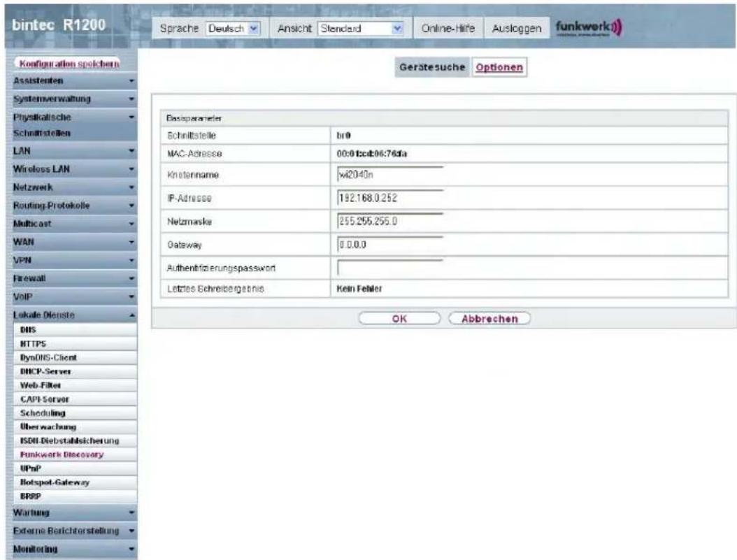Click the Basisparameter section heading

point(194,118)
